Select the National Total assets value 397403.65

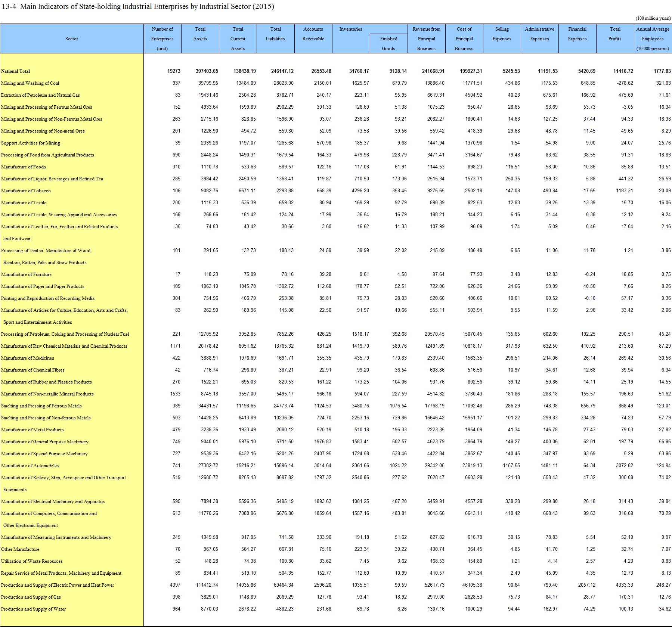click(207, 71)
